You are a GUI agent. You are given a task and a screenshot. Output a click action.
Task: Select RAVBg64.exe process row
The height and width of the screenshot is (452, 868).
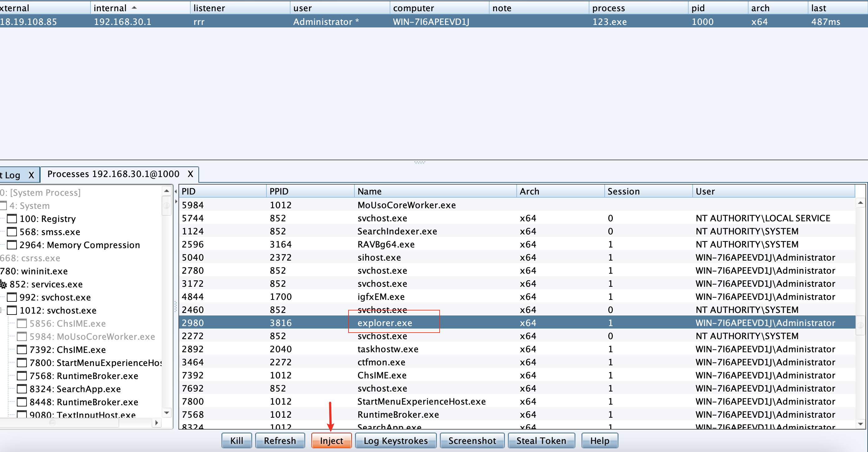(x=517, y=244)
